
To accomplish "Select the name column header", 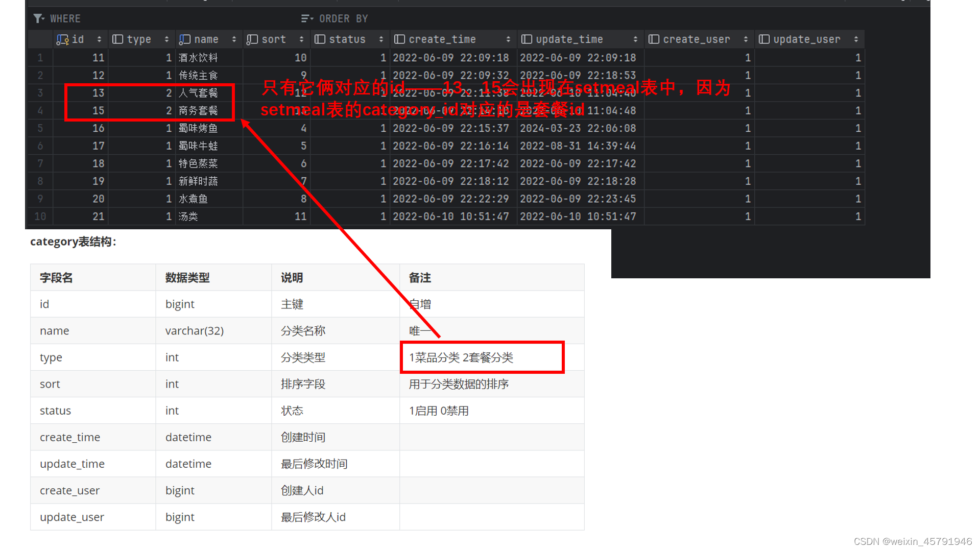I will pyautogui.click(x=209, y=39).
